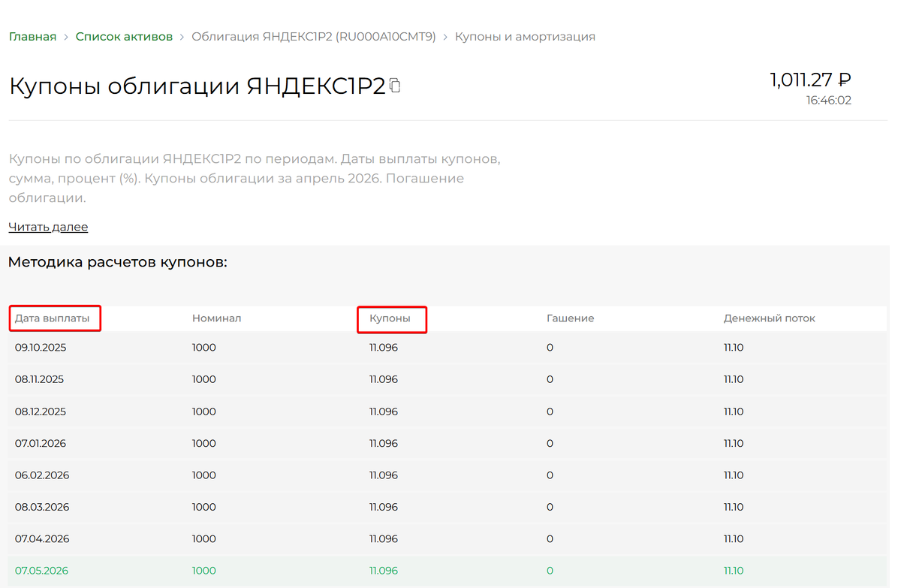Image resolution: width=901 pixels, height=588 pixels.
Task: Select the date 07.01.2026
Action: pyautogui.click(x=41, y=443)
